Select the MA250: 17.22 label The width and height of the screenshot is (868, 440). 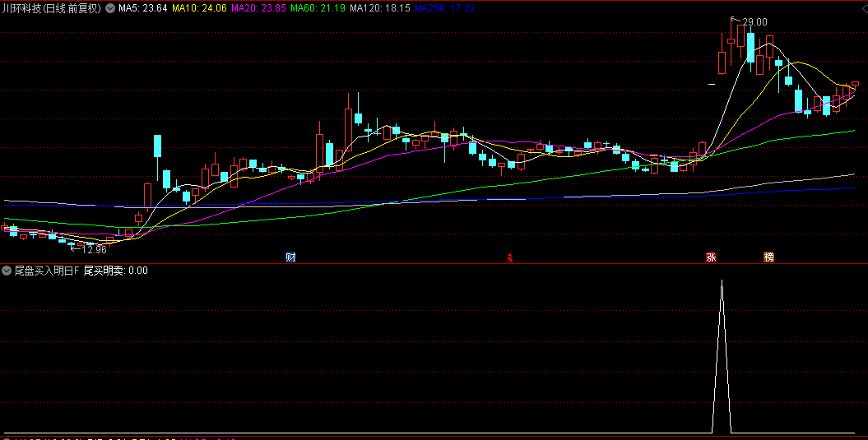(444, 8)
